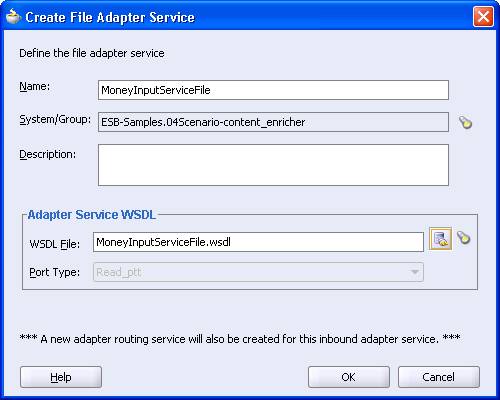The width and height of the screenshot is (500, 400).
Task: Browse for WSDL file using flashlight icon
Action: (463, 238)
